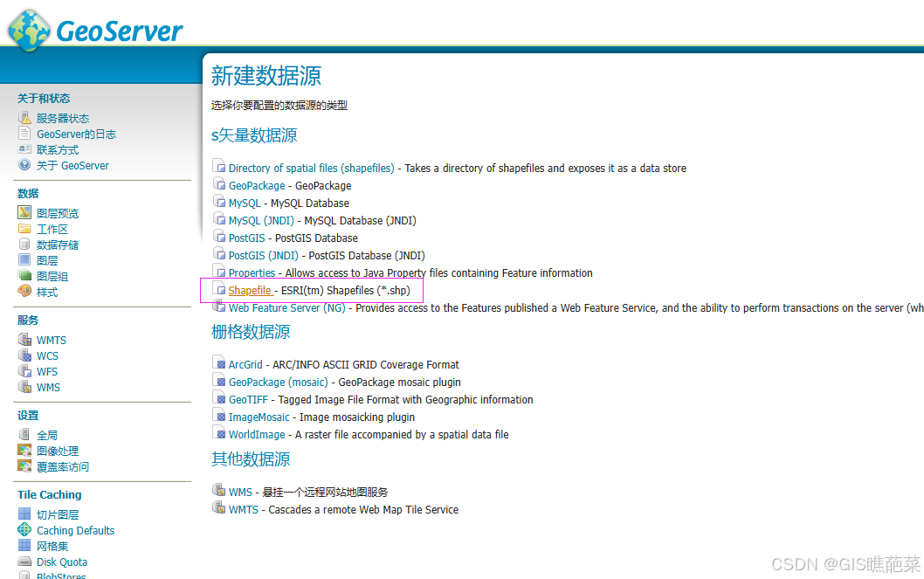
Task: Click the 关于 GeoServer help icon
Action: pyautogui.click(x=24, y=165)
